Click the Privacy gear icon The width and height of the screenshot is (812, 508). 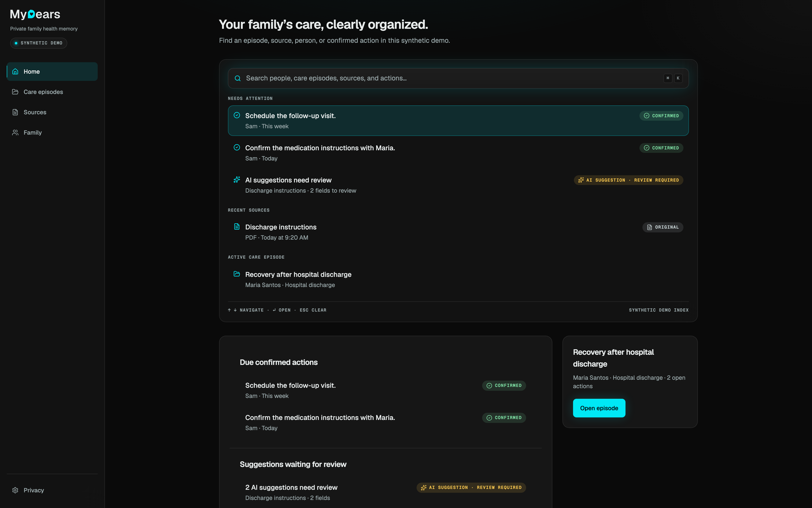(x=15, y=490)
